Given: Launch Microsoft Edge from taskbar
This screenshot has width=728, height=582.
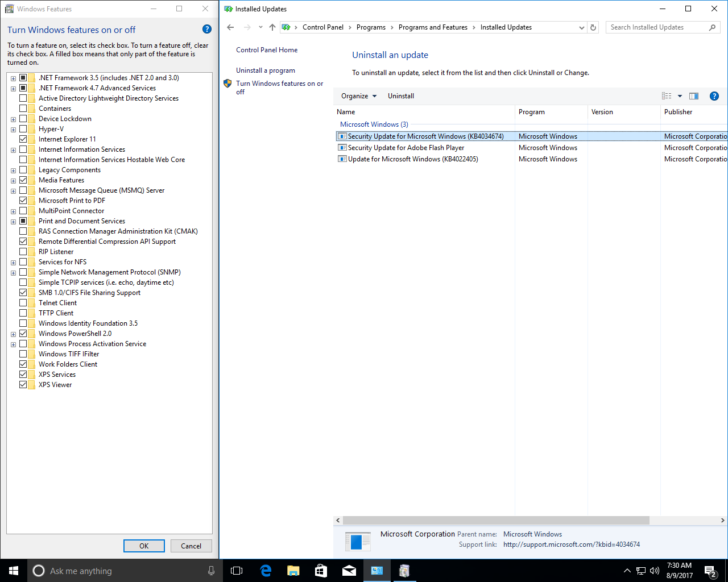Looking at the screenshot, I should (x=266, y=571).
